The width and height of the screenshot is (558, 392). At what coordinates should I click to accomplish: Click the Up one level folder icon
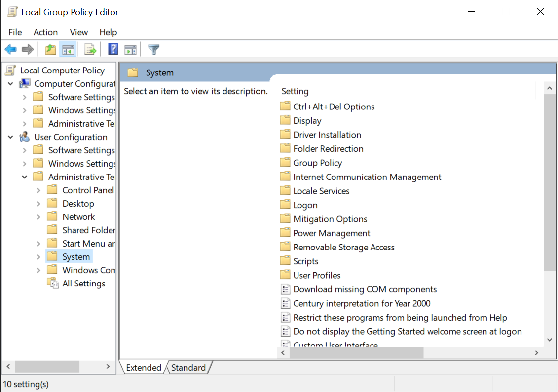50,49
